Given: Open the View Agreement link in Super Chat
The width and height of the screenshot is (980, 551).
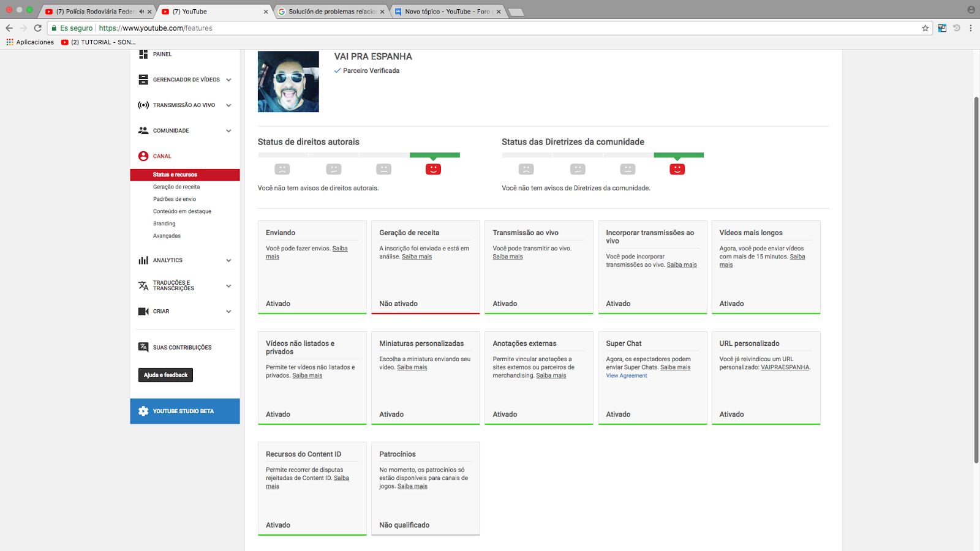Looking at the screenshot, I should point(627,376).
